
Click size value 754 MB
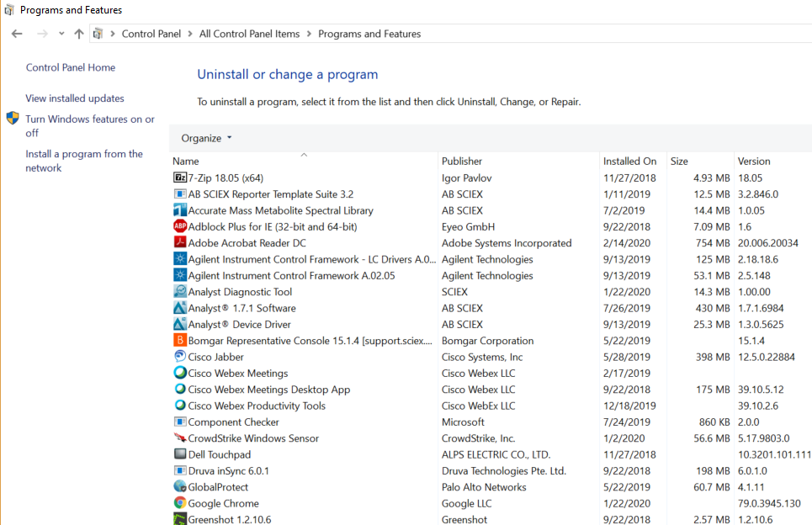(x=713, y=243)
